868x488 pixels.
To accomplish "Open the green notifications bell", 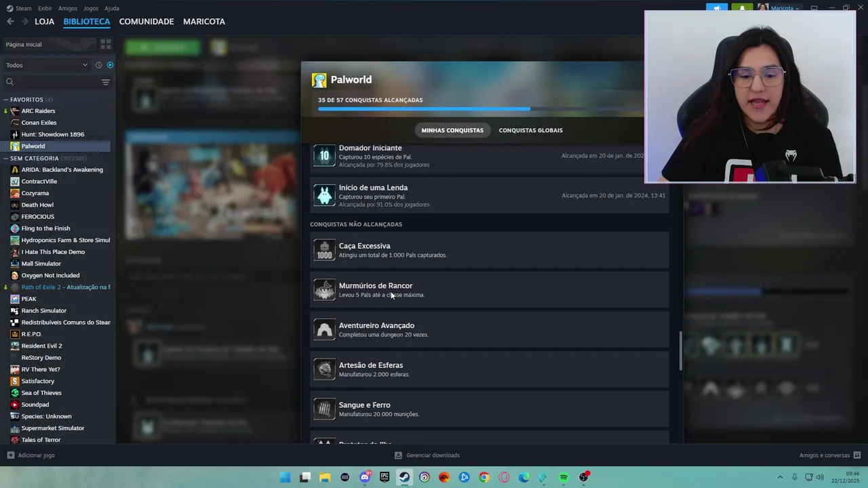I will (x=742, y=8).
